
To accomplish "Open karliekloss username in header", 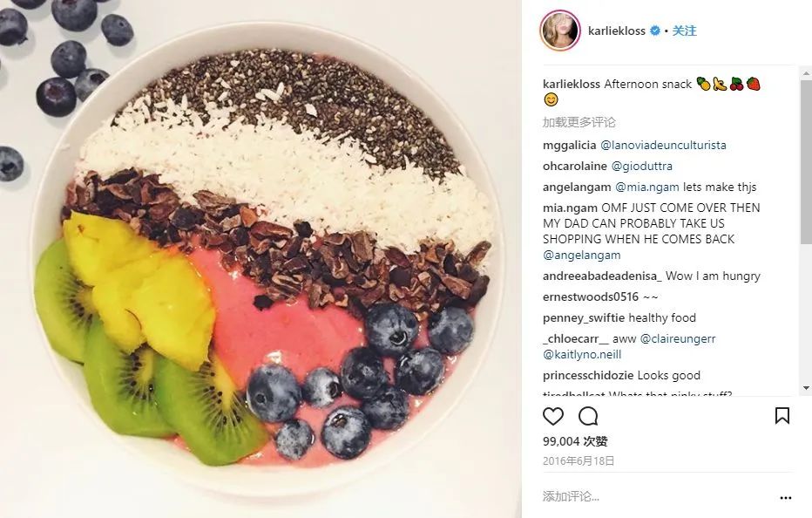I will pos(616,31).
